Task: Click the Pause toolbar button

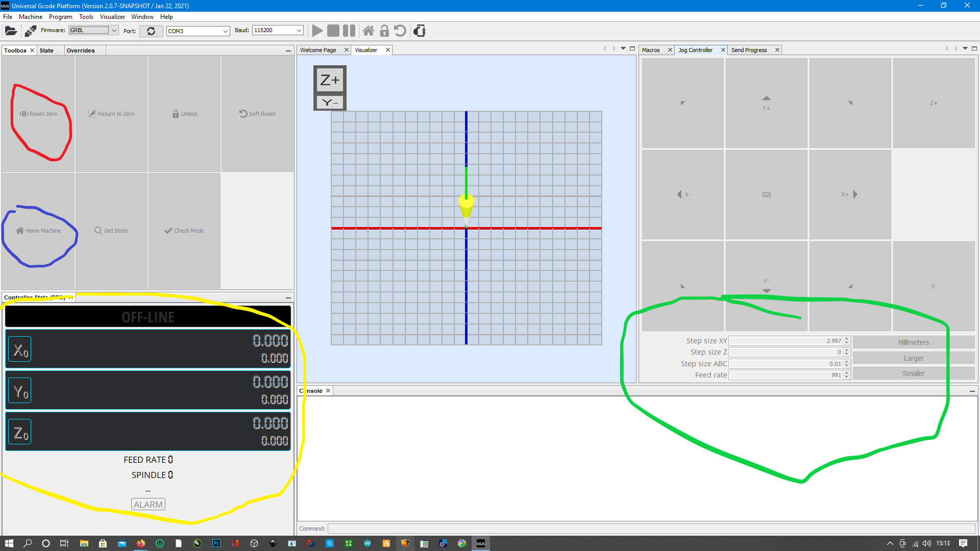Action: pos(349,31)
